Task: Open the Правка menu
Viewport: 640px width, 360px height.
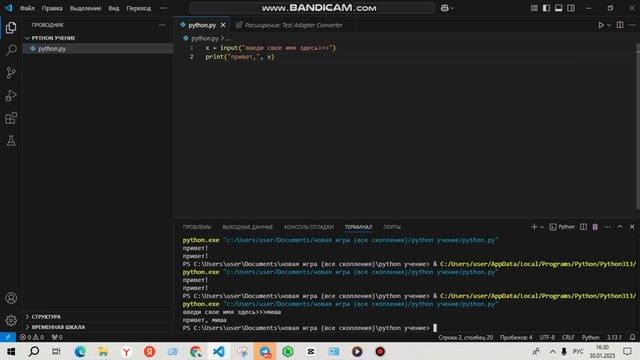Action: click(x=52, y=8)
